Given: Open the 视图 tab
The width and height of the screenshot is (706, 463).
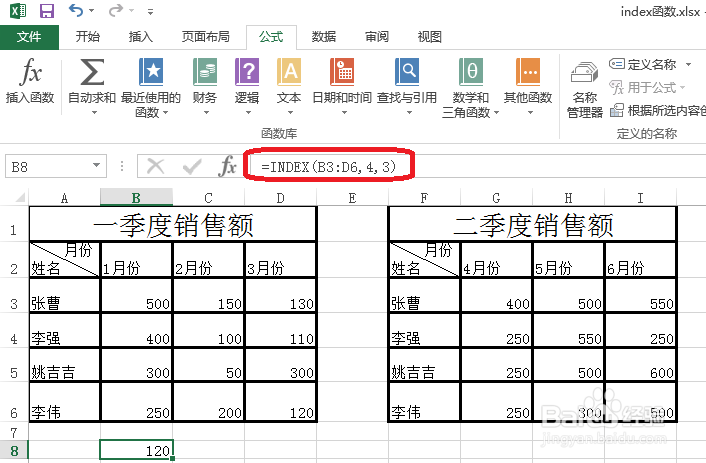Looking at the screenshot, I should (x=430, y=36).
